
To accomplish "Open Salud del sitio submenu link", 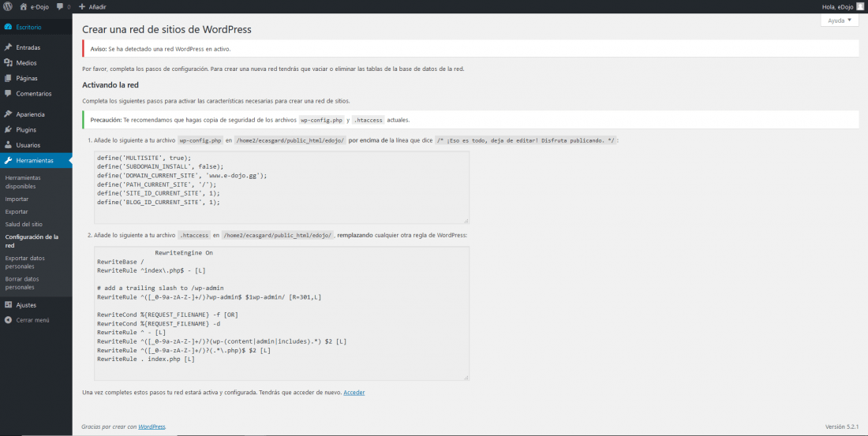I will click(x=24, y=224).
